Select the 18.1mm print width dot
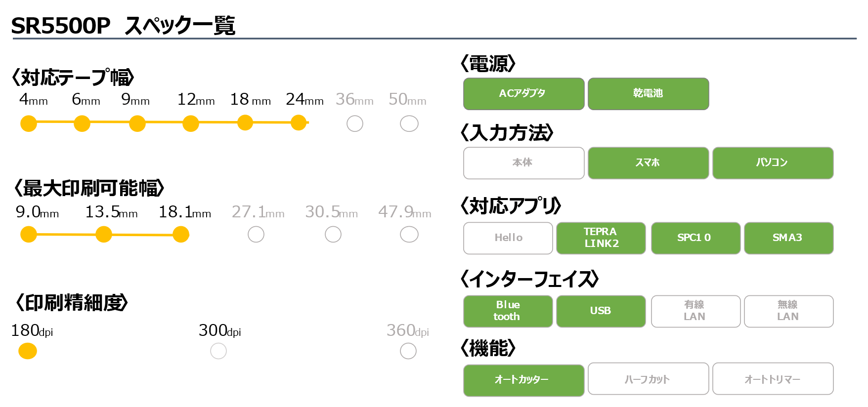This screenshot has width=868, height=407. 181,234
